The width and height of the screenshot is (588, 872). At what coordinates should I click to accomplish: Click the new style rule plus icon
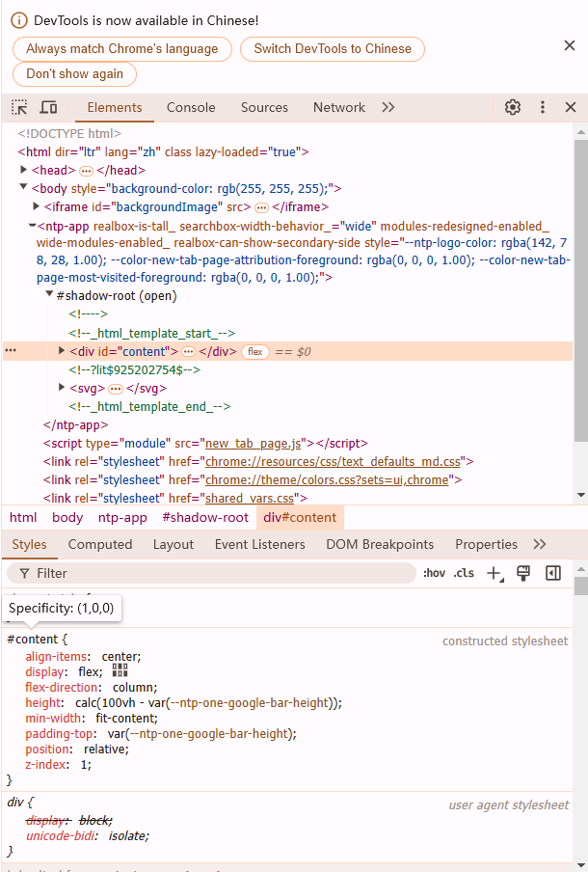[x=494, y=573]
